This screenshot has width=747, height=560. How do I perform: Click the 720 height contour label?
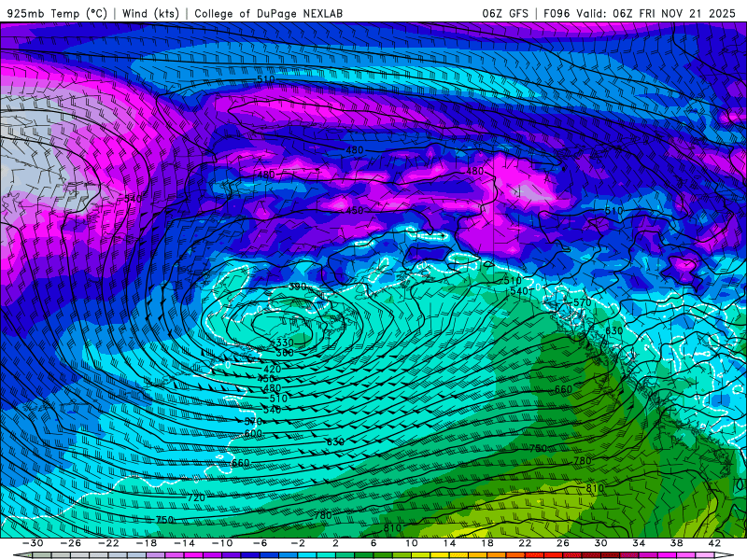coord(196,497)
